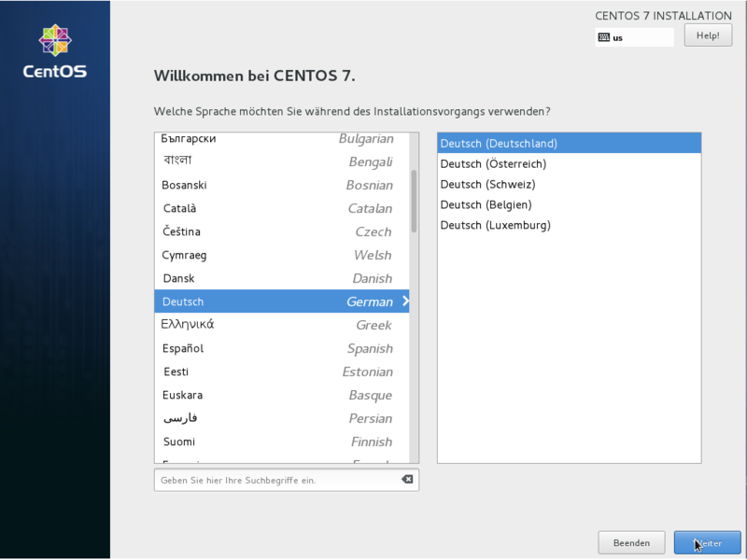
Task: Select Български (Bulgarian) in the language list
Action: (282, 138)
